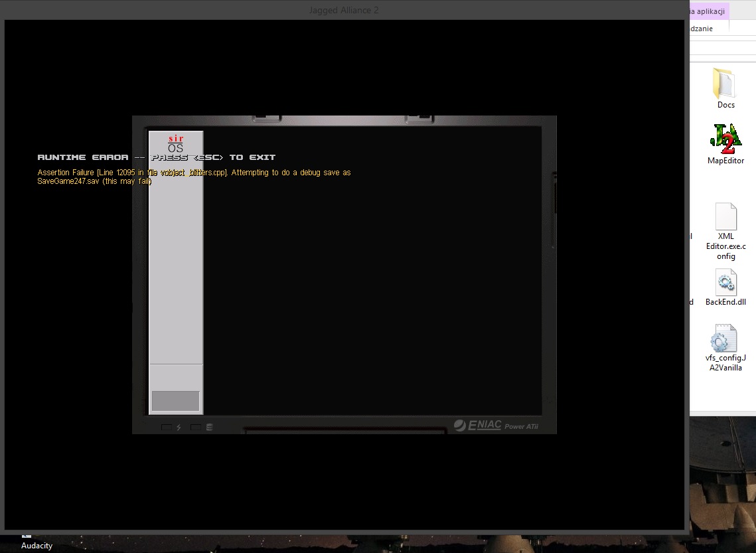Click the laptop's left top hinge latch
The image size is (756, 553).
[x=267, y=119]
